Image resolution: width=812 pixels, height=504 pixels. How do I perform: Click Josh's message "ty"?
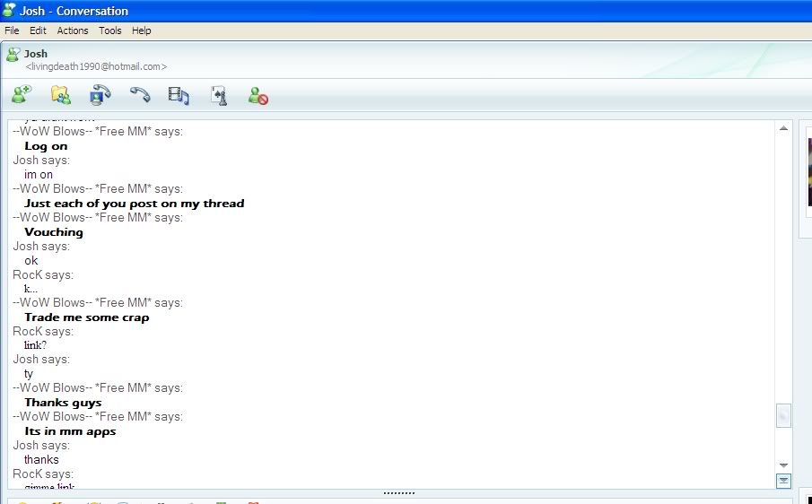point(29,374)
